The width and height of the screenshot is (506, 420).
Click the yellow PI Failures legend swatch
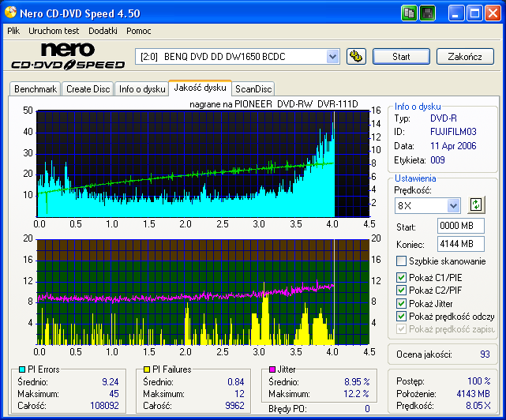147,369
